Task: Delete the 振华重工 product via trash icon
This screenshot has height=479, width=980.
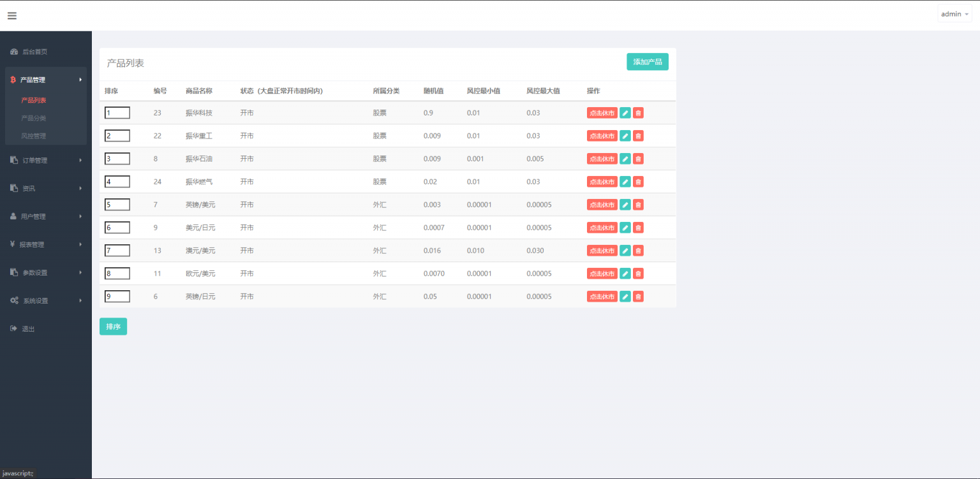Action: (x=638, y=136)
